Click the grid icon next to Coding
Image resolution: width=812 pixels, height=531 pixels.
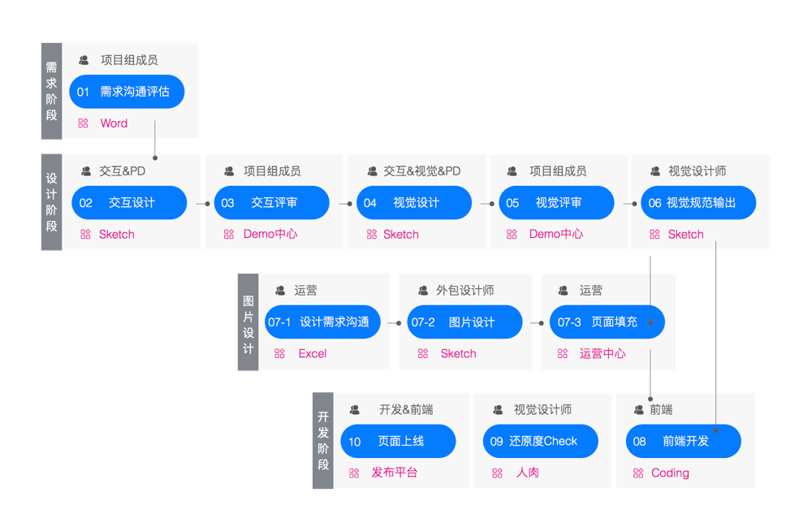click(638, 473)
